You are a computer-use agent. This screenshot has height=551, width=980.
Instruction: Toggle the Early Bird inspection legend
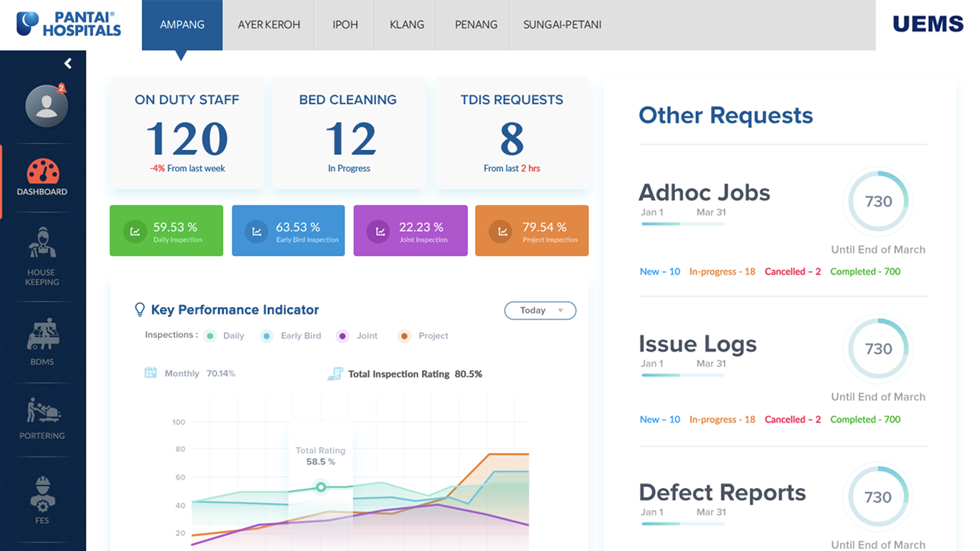[267, 336]
